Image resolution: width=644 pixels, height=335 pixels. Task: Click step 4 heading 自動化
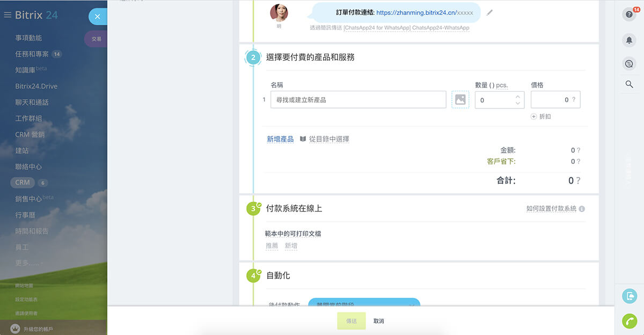(x=278, y=275)
